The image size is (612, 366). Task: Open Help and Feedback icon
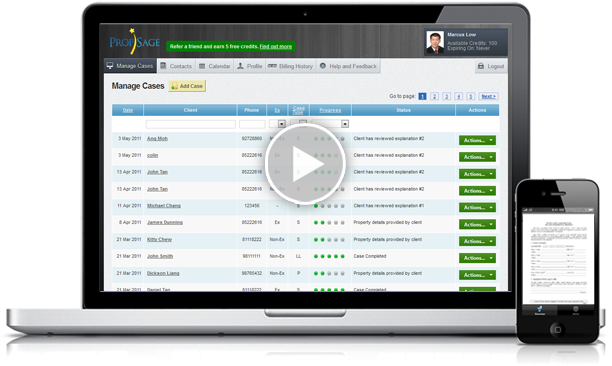[323, 66]
